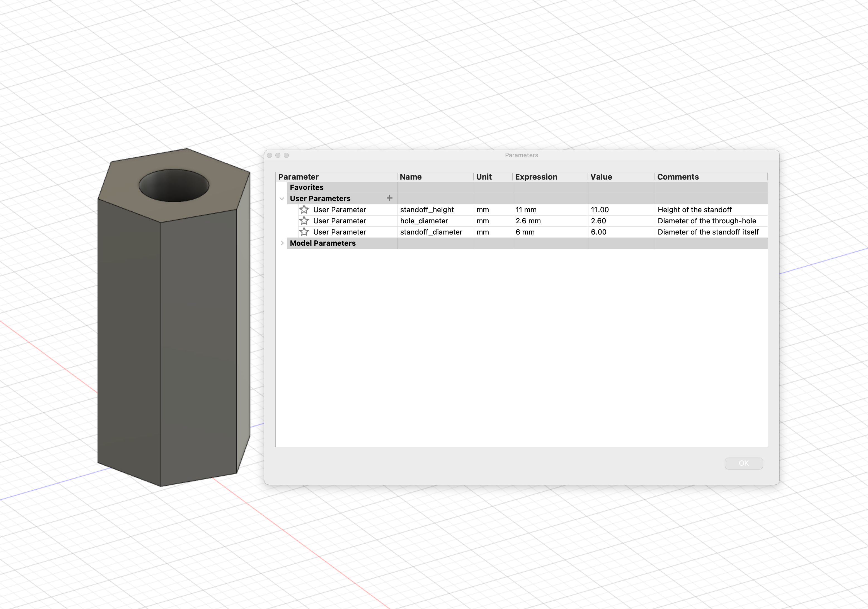Favorite hole_diameter by clicking its star icon
The image size is (868, 609).
click(304, 221)
